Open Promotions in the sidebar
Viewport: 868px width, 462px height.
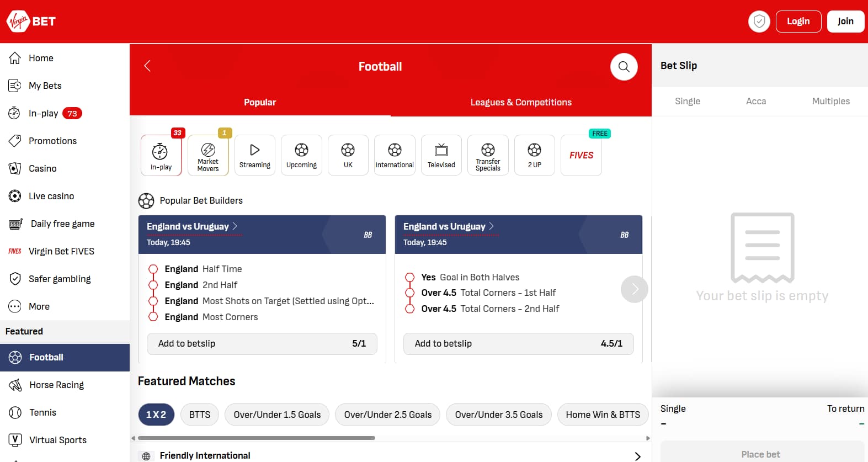point(65,141)
